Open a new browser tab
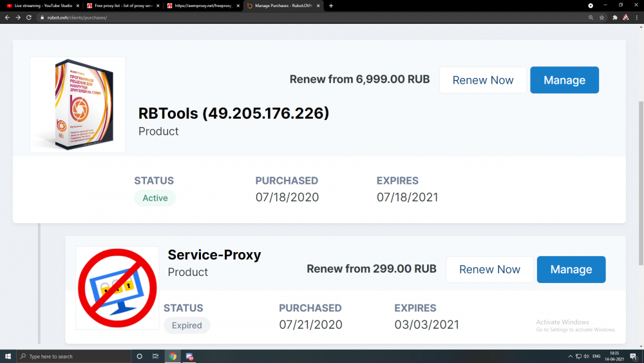This screenshot has height=363, width=644. [x=331, y=6]
